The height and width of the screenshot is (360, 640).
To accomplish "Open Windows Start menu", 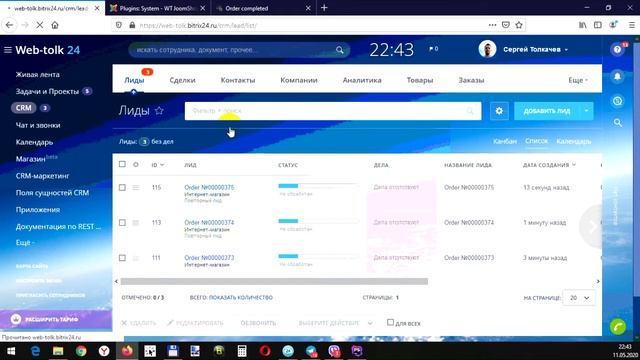I will pos(11,351).
